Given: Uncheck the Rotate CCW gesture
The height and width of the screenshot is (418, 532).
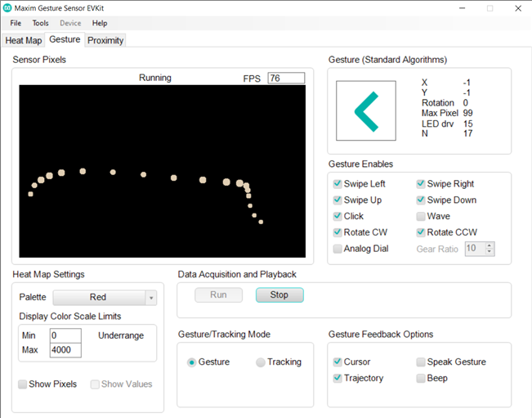Looking at the screenshot, I should pyautogui.click(x=421, y=232).
